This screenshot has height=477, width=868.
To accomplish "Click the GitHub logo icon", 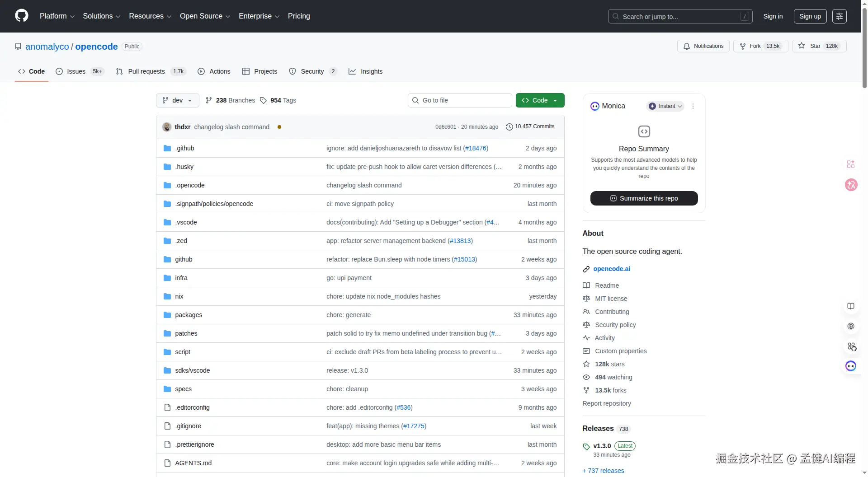I will [x=21, y=16].
